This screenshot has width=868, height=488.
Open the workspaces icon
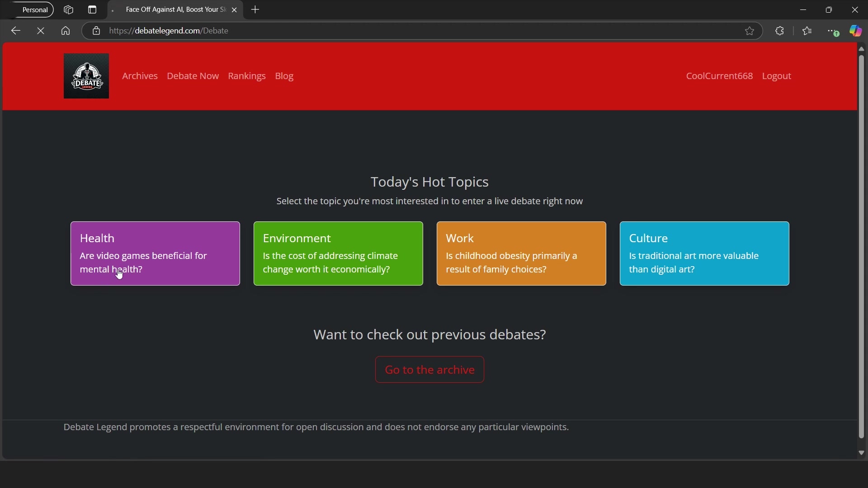coord(69,10)
